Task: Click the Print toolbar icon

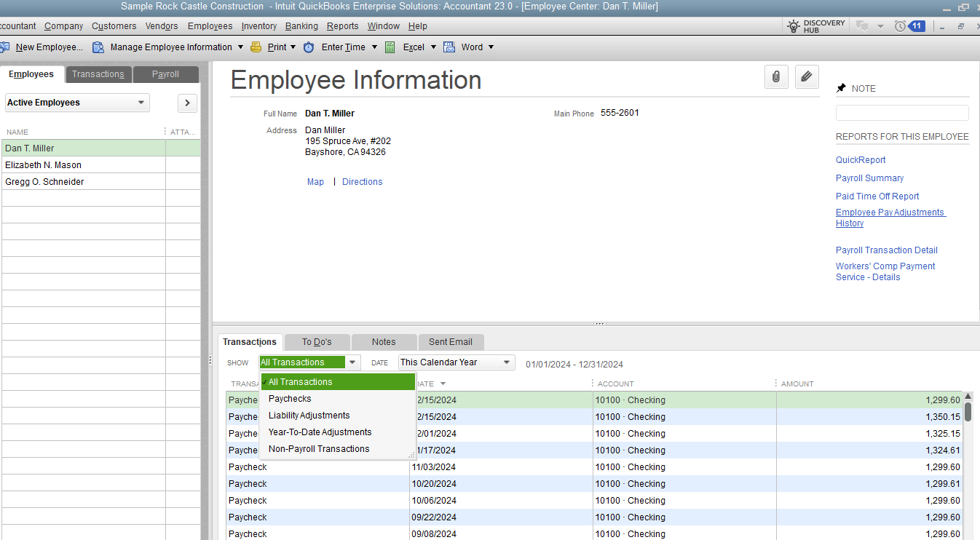Action: click(256, 47)
